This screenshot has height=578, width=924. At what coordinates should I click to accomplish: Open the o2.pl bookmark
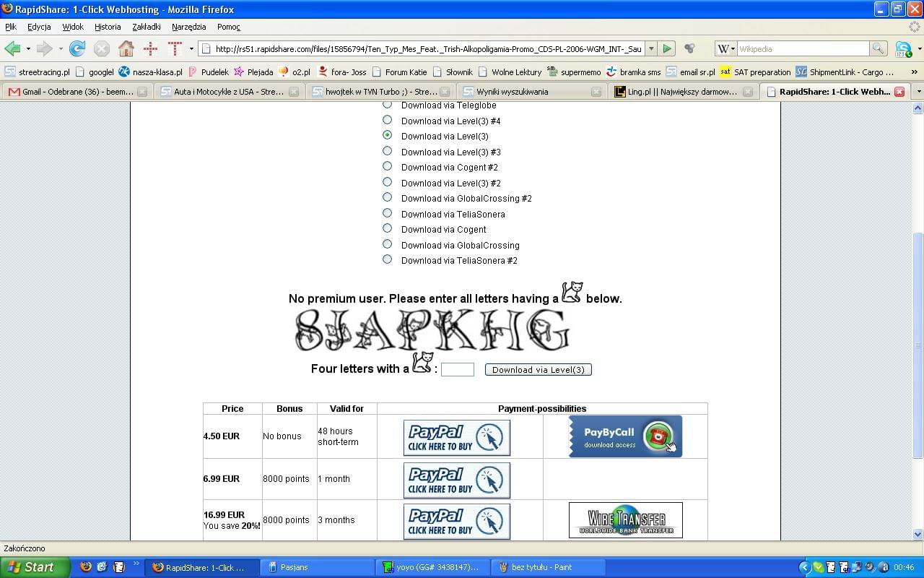click(295, 72)
